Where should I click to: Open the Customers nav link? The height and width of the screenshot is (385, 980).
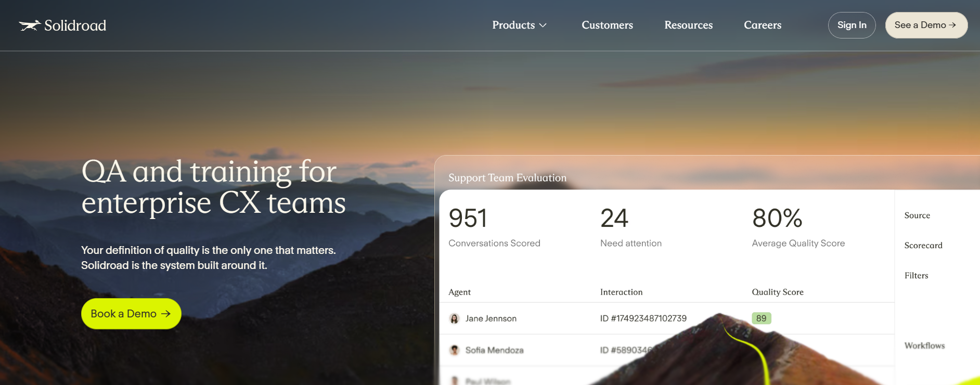(x=607, y=25)
